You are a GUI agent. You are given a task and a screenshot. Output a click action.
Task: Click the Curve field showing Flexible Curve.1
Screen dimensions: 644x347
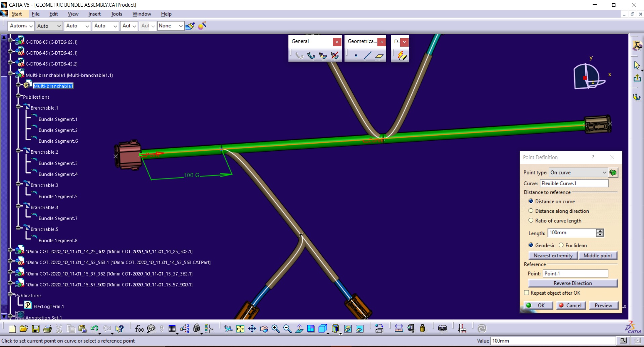[x=574, y=183]
